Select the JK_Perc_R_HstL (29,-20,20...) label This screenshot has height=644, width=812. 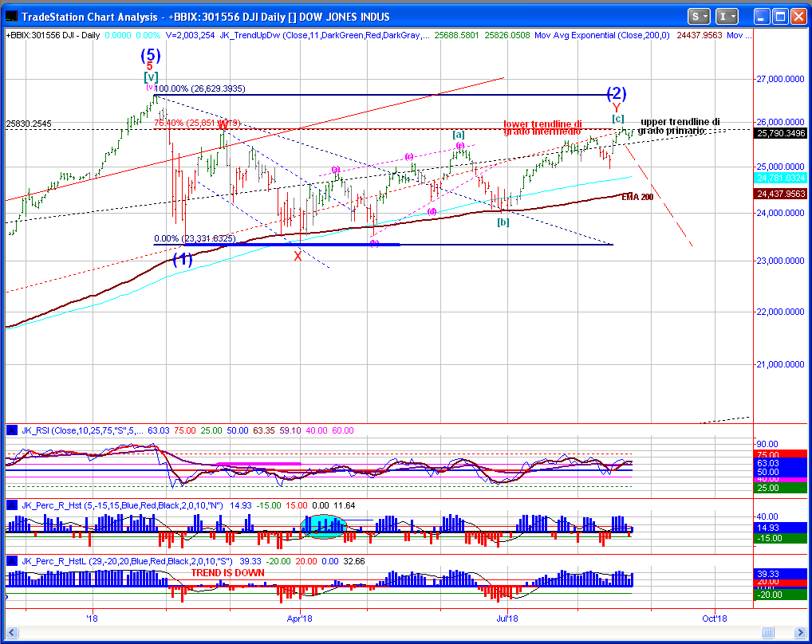(x=127, y=561)
